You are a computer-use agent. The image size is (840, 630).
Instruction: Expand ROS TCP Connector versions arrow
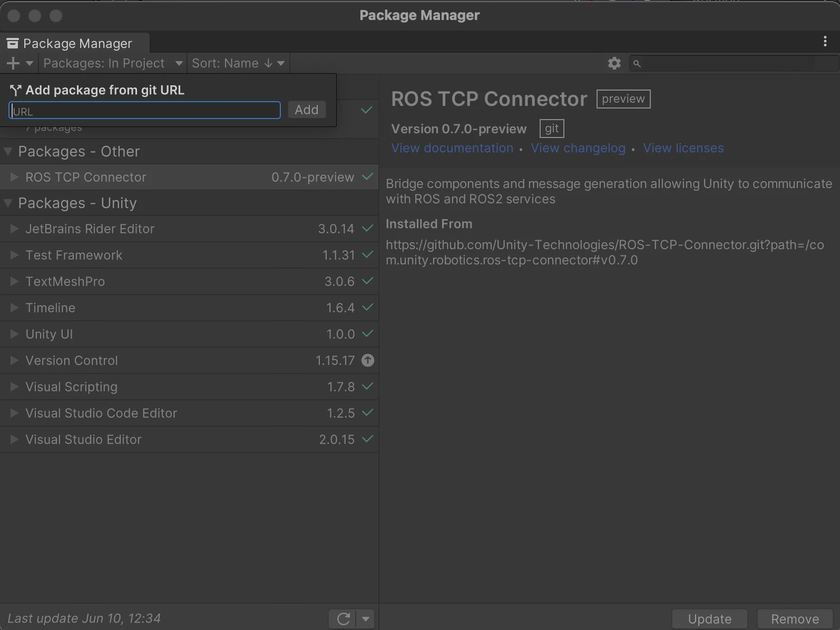[14, 177]
